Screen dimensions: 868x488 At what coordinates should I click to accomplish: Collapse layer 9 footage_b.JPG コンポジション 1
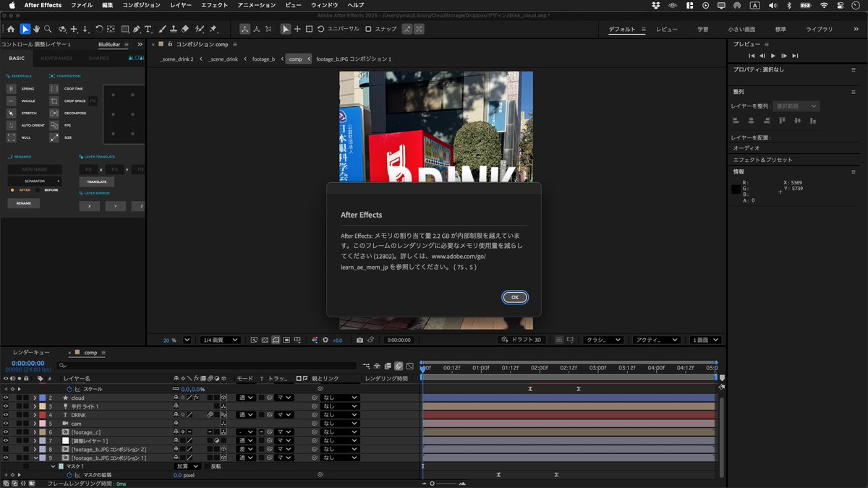click(35, 458)
